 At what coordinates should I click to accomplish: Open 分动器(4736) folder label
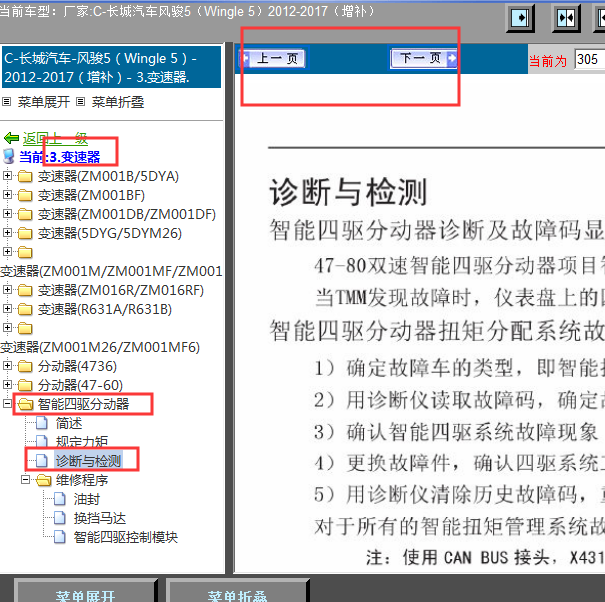click(x=77, y=366)
